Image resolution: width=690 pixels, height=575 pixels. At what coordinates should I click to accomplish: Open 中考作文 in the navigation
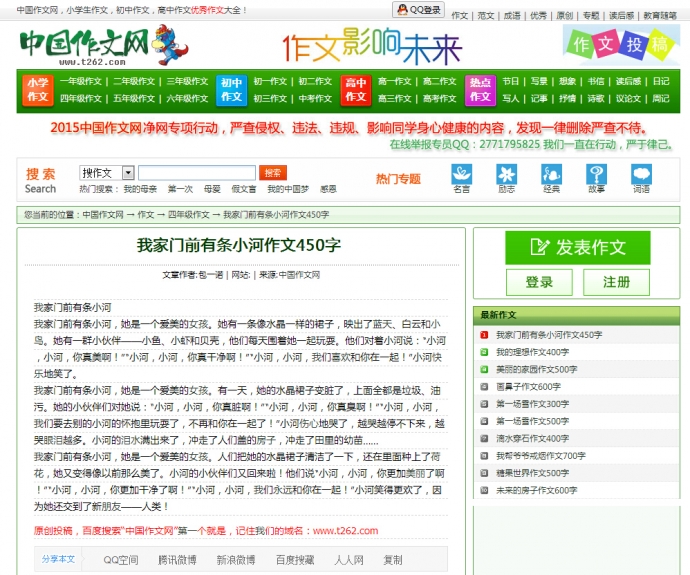coord(315,99)
